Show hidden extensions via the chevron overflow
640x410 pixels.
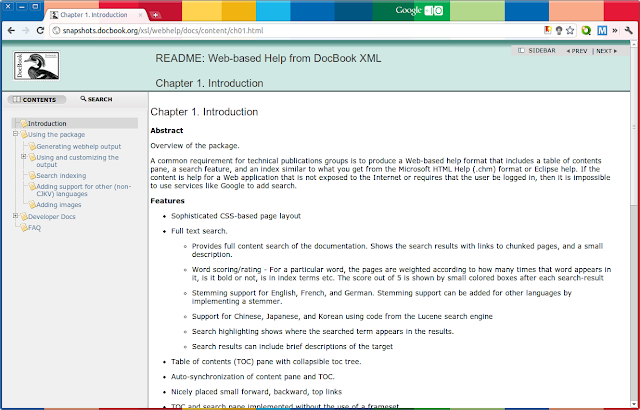click(x=615, y=31)
